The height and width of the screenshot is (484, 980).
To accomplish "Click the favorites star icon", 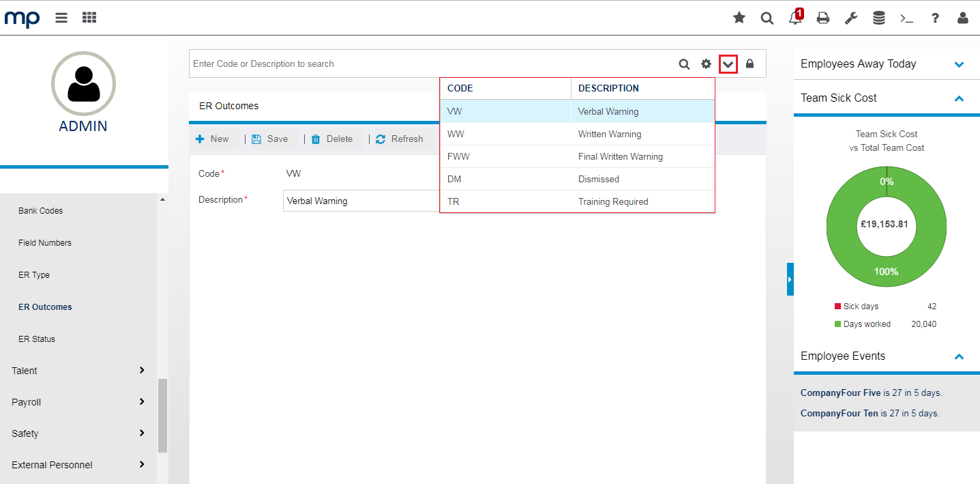I will [x=739, y=18].
